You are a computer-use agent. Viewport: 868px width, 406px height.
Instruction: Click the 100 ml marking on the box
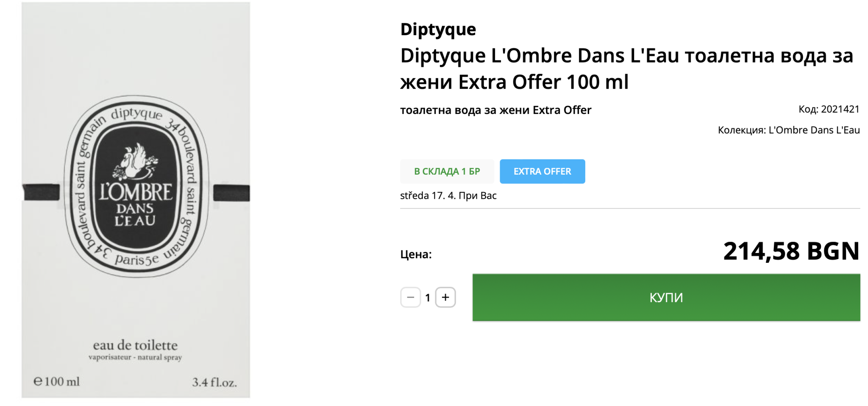(x=57, y=381)
